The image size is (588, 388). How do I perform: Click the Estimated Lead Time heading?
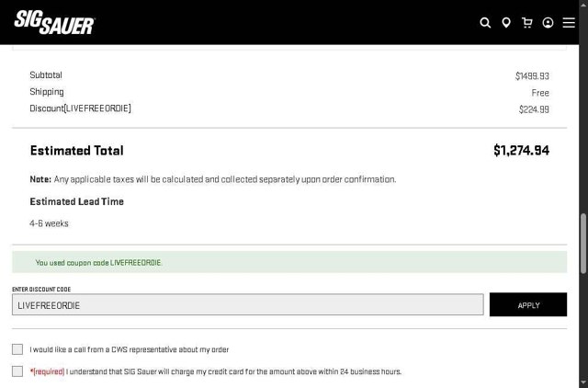pos(76,201)
